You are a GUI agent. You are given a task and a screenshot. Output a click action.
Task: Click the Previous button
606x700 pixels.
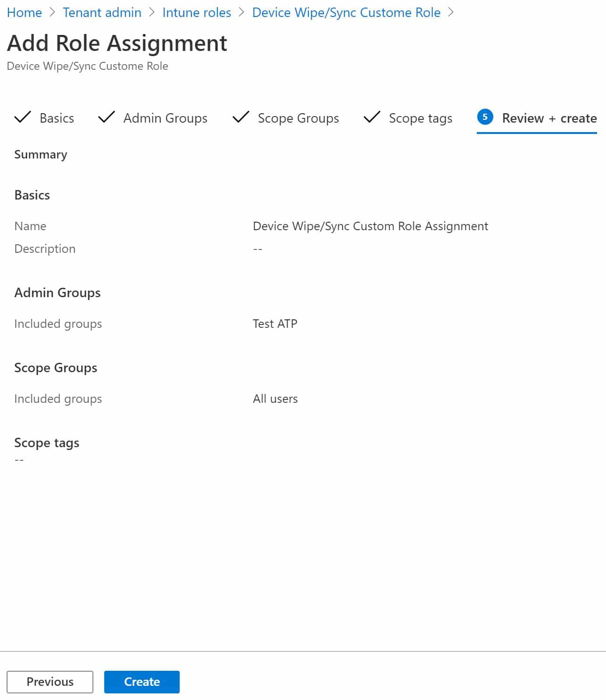[50, 682]
